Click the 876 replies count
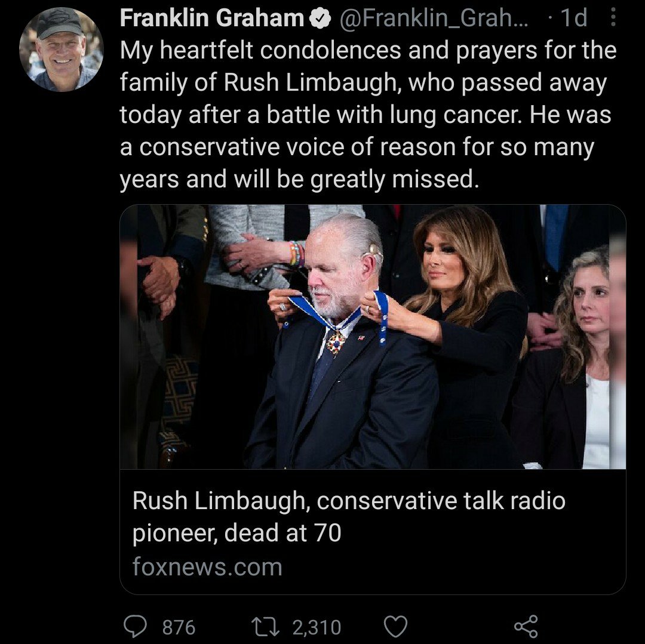This screenshot has height=644, width=645. pyautogui.click(x=179, y=627)
